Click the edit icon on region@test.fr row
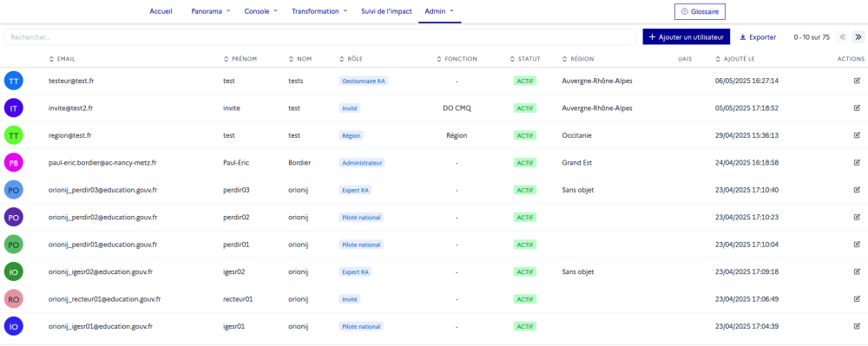 857,135
